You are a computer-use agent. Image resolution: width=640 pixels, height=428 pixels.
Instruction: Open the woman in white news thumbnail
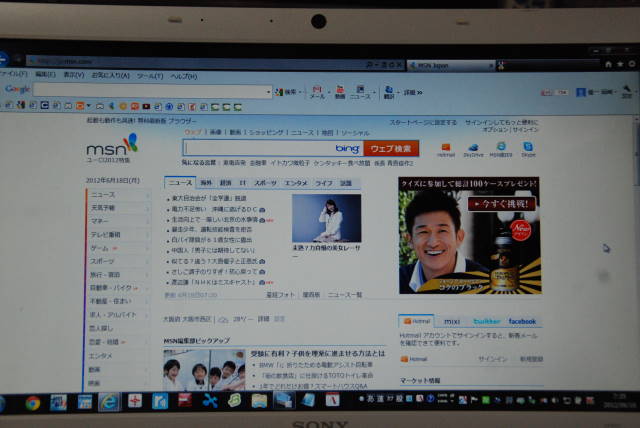click(x=327, y=218)
